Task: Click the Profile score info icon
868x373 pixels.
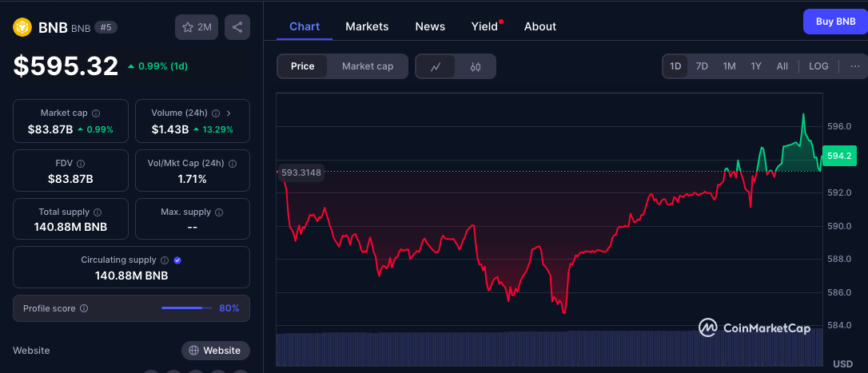Action: coord(84,308)
